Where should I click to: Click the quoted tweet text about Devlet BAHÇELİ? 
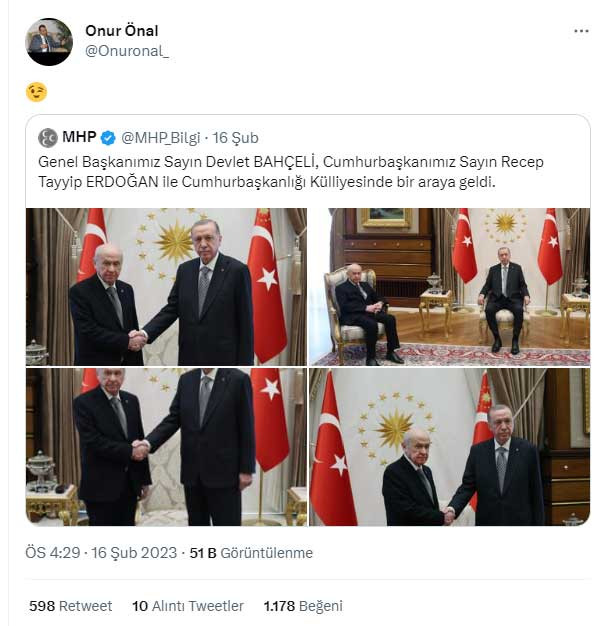point(291,172)
